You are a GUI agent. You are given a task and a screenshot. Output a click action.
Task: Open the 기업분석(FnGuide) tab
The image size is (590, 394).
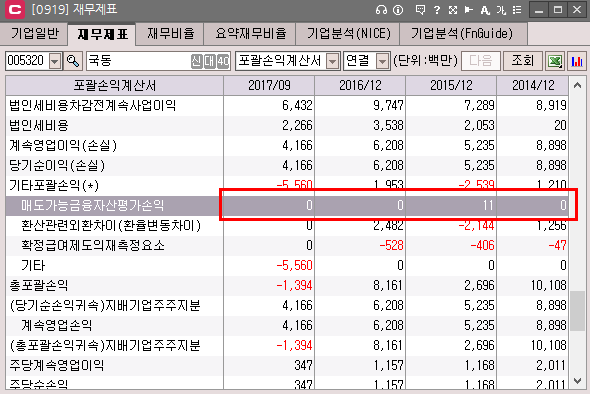click(462, 33)
